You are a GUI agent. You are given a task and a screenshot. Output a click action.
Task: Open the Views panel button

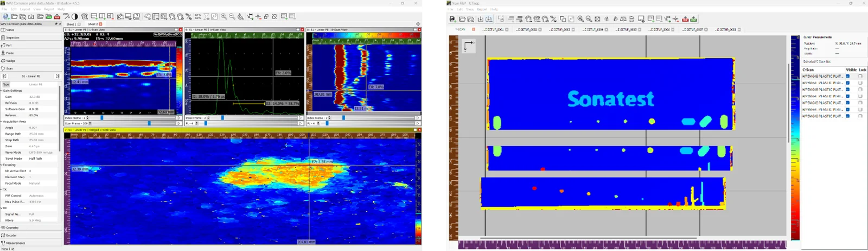[x=30, y=30]
